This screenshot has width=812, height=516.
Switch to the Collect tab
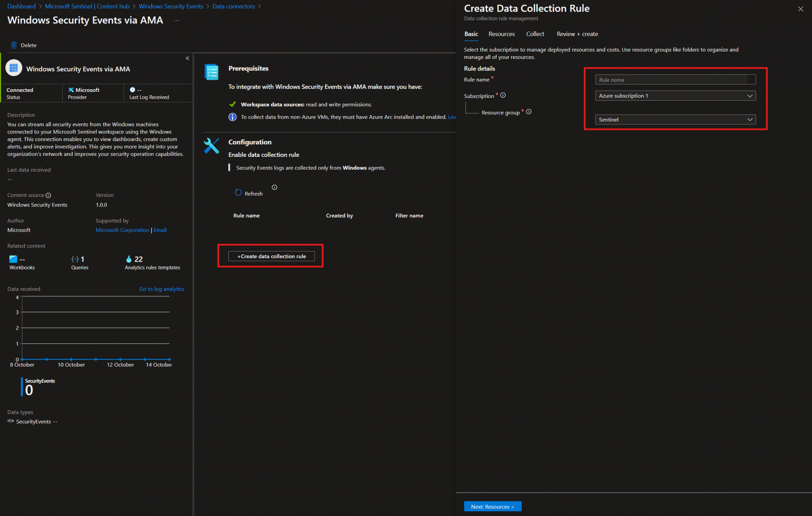tap(535, 34)
